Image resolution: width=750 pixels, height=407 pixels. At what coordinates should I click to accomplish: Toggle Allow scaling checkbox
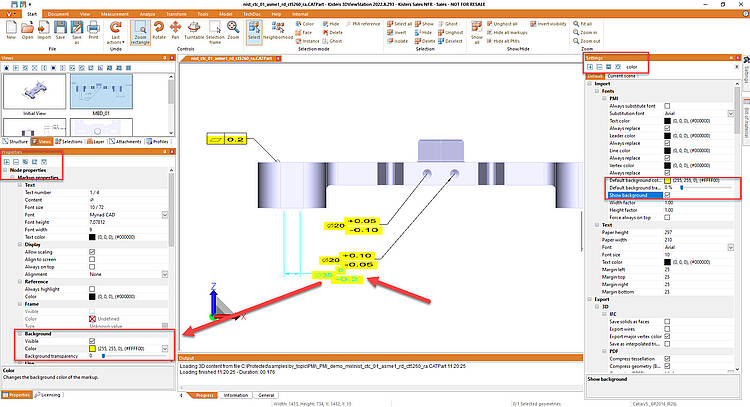coord(92,252)
